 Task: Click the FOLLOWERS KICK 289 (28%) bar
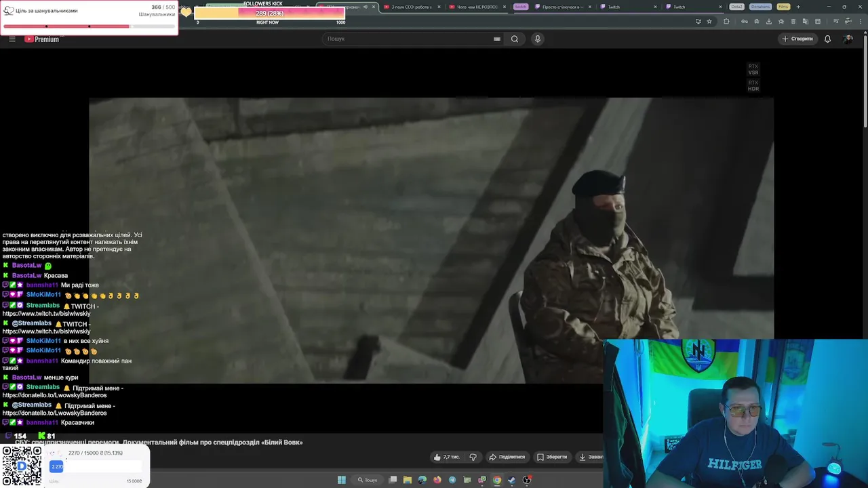[x=269, y=13]
